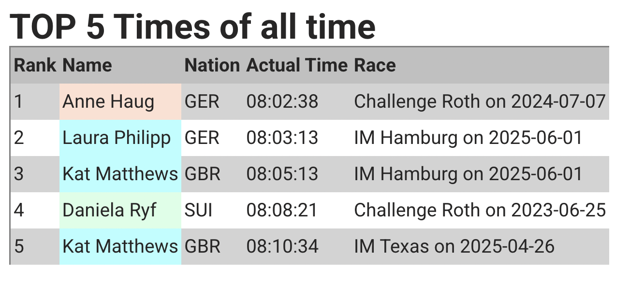Click Daniela Ryf name cell
The image size is (644, 285).
pyautogui.click(x=120, y=210)
